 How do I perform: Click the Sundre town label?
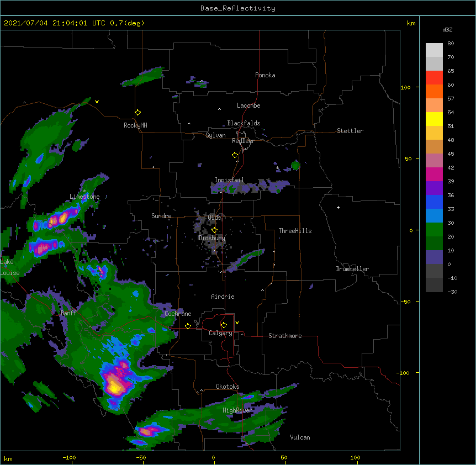[161, 216]
